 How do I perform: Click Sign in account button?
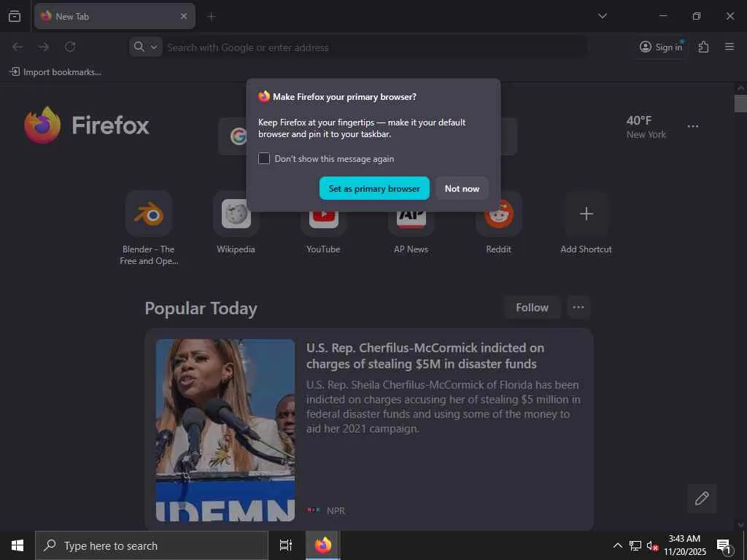click(x=661, y=47)
